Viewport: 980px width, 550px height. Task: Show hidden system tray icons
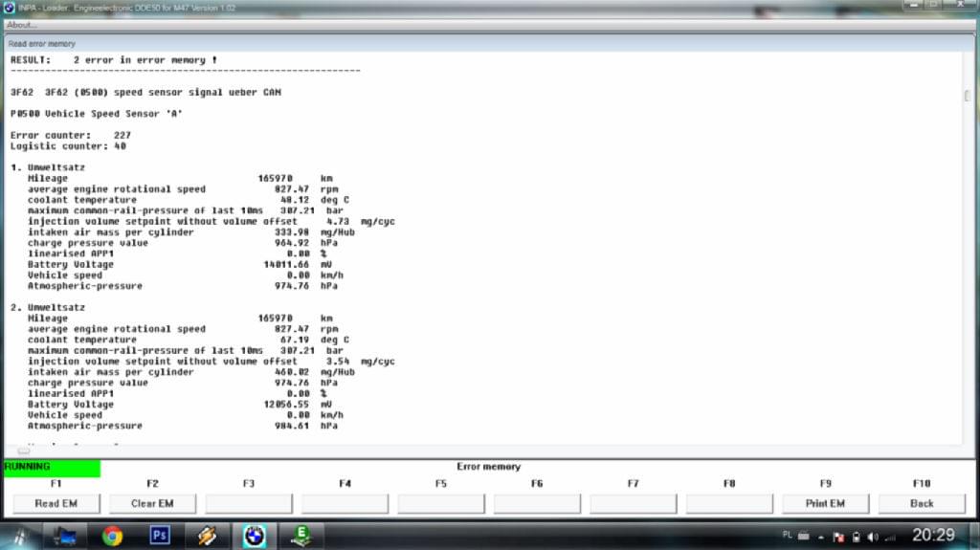(820, 538)
